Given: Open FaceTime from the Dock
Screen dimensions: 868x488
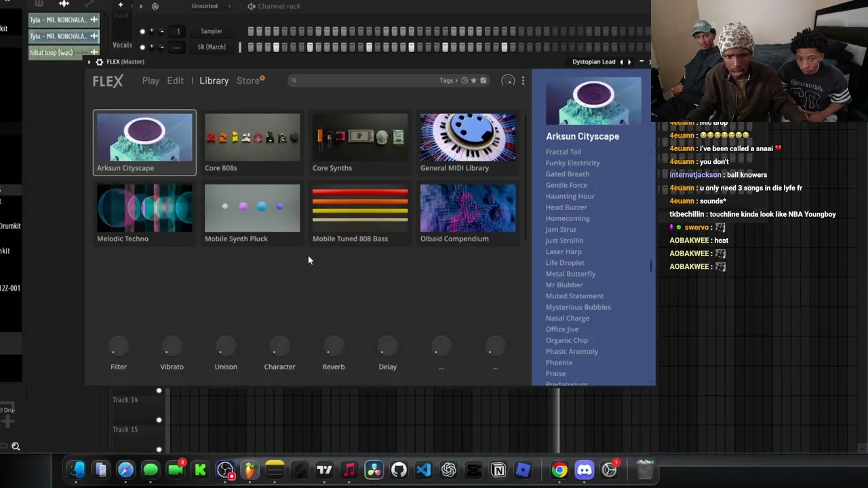Looking at the screenshot, I should (176, 470).
